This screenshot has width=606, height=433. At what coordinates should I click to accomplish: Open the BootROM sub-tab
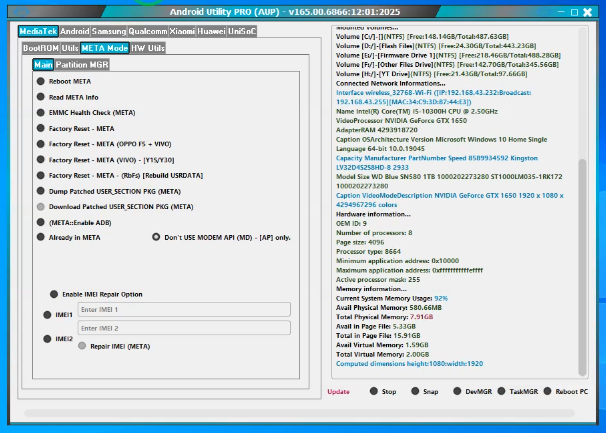coord(41,48)
